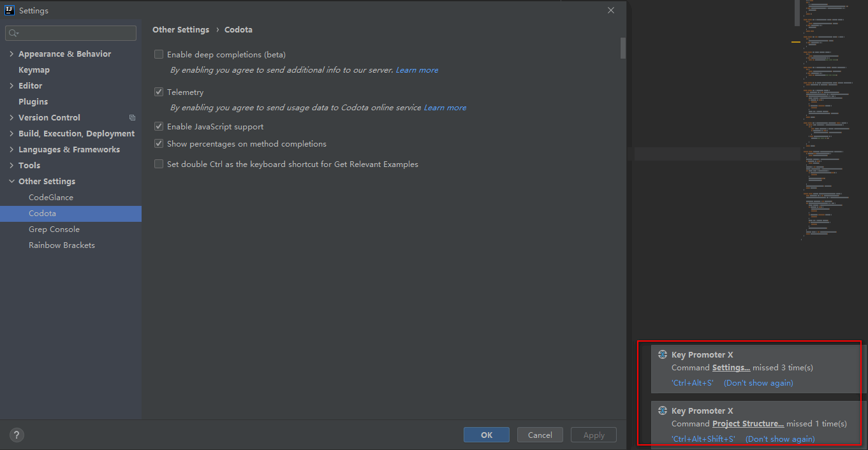The image size is (868, 450).
Task: Collapse the Other Settings tree node
Action: [x=11, y=182]
